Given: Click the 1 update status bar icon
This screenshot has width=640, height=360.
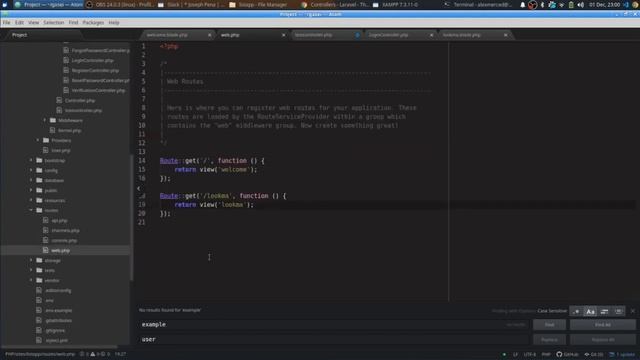Looking at the screenshot, I should click(x=622, y=354).
